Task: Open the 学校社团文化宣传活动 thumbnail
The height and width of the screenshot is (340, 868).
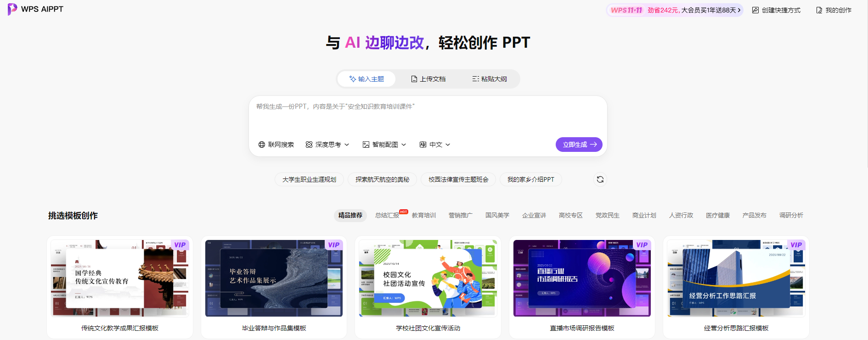Action: [428, 278]
